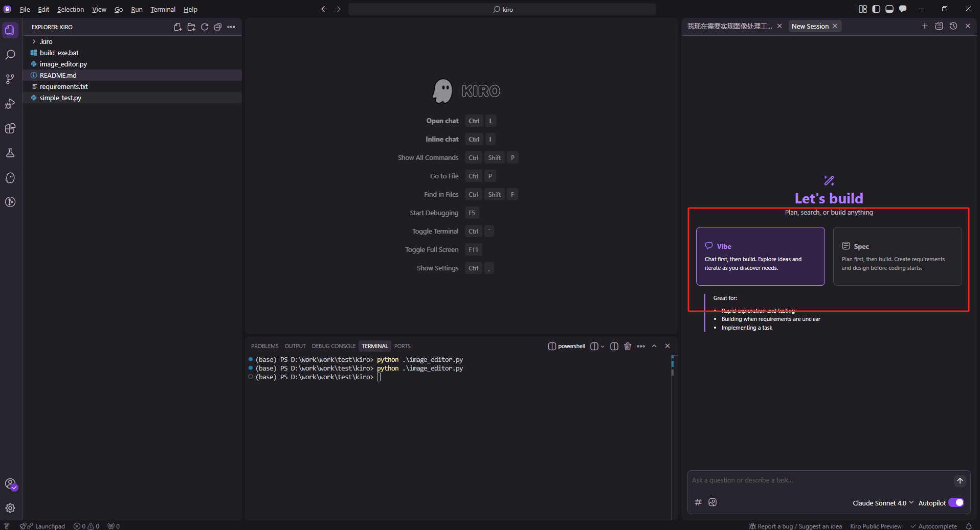Expand the .kiro folder
The width and height of the screenshot is (980, 530).
[132, 41]
